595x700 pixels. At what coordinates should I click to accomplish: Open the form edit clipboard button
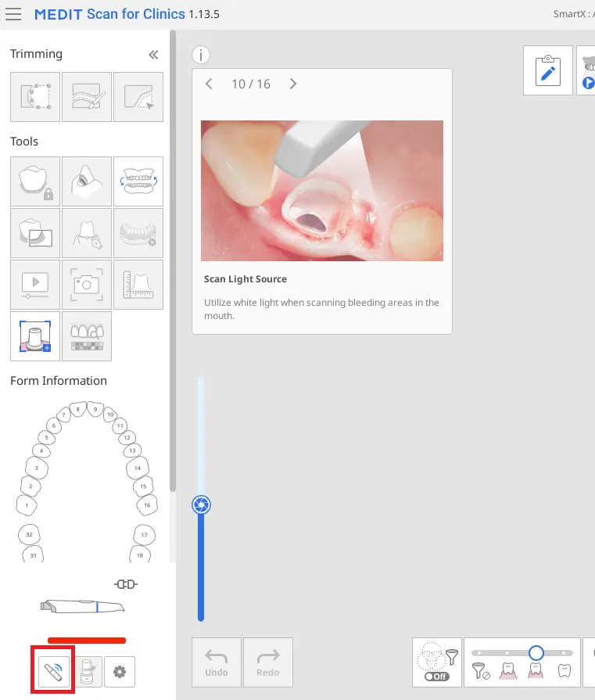(x=548, y=70)
